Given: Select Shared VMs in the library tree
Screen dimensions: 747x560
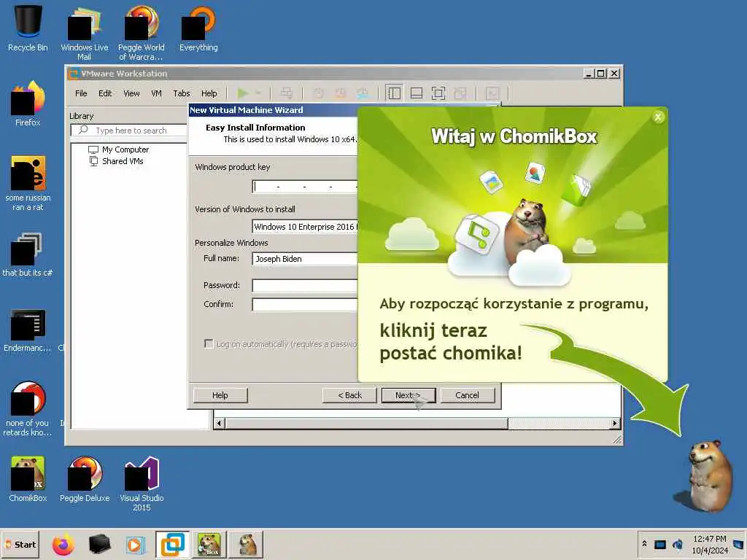Looking at the screenshot, I should tap(117, 161).
